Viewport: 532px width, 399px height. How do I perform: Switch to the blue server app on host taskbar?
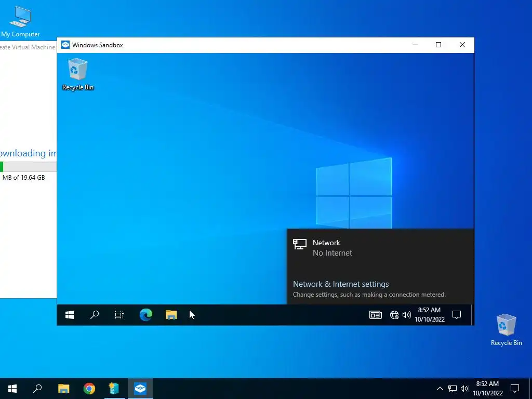pyautogui.click(x=114, y=389)
